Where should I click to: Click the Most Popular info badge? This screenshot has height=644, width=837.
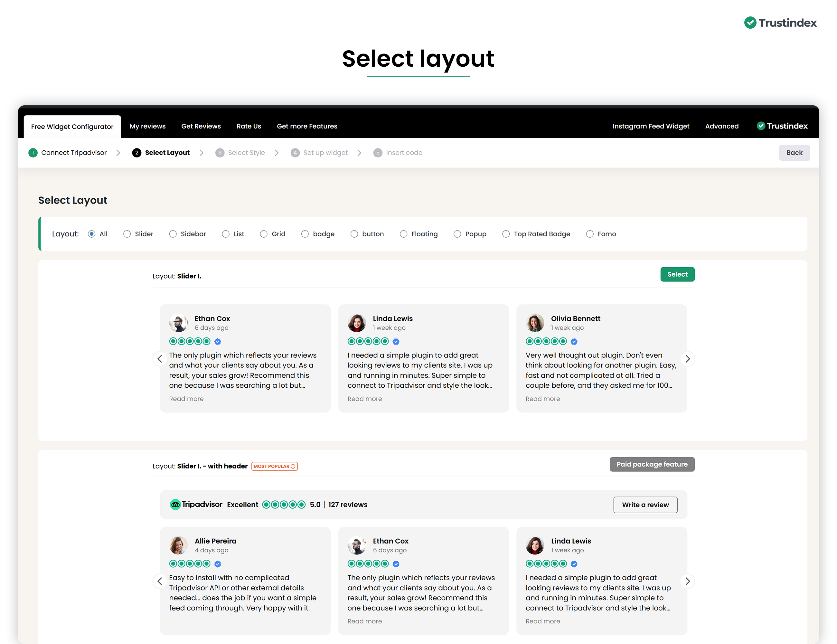(274, 466)
